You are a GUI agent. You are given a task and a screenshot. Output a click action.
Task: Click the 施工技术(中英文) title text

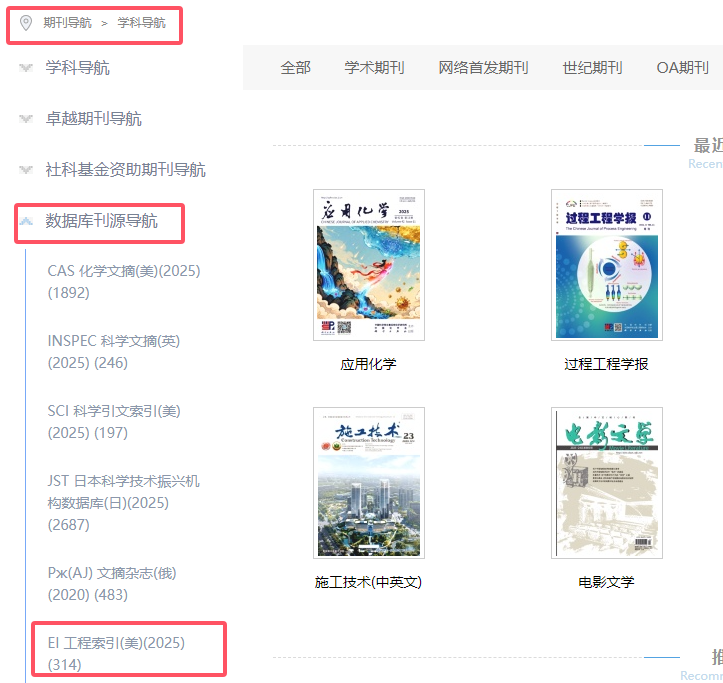(x=368, y=582)
